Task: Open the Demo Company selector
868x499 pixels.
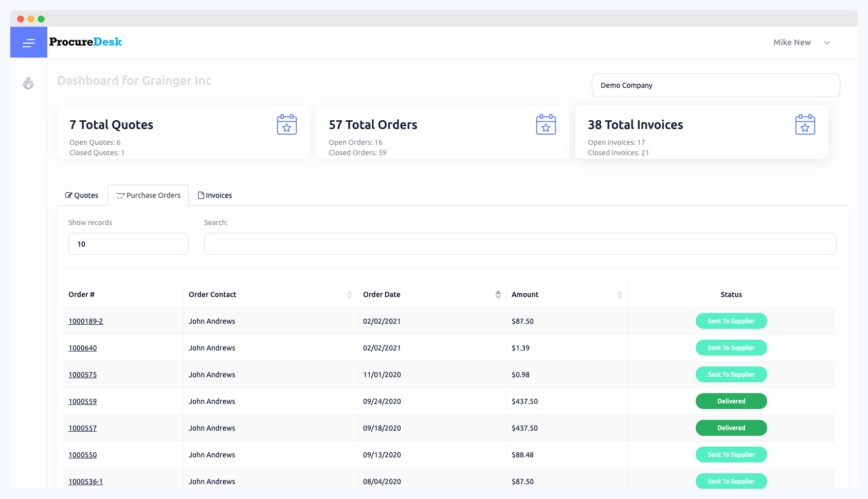Action: point(716,85)
